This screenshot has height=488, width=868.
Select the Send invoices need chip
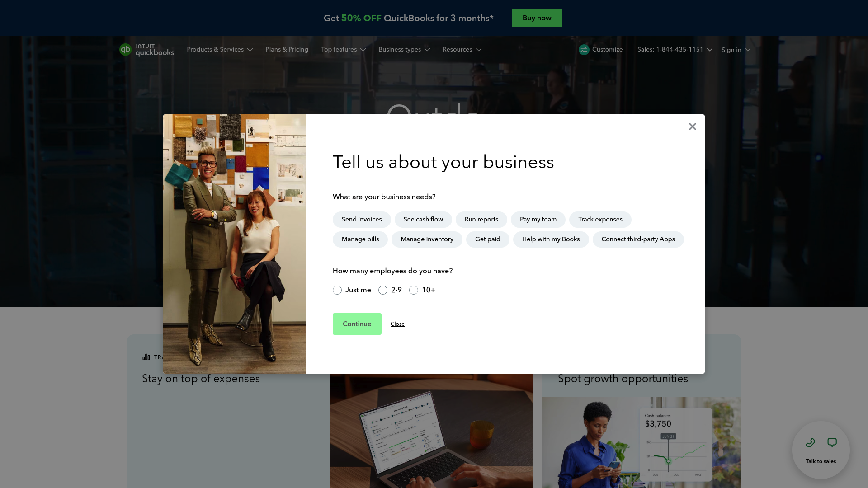coord(362,219)
